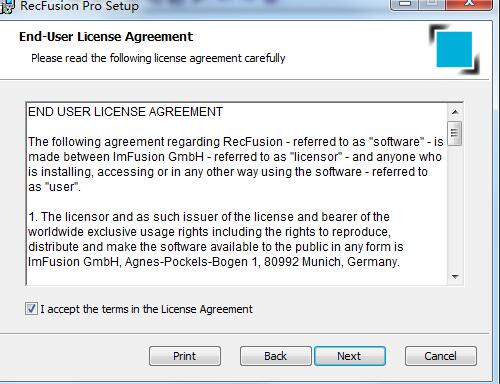Click Next to continue installation
500x384 pixels.
click(x=350, y=356)
